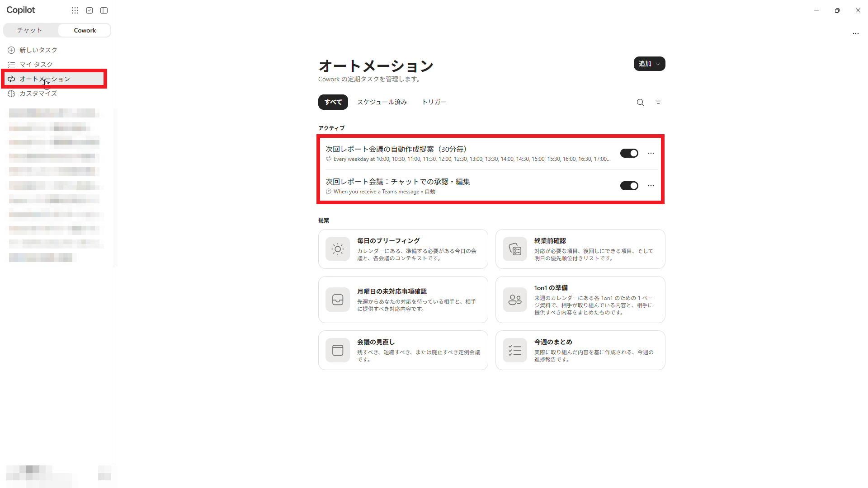
Task: Select the トリガー tab
Action: (434, 102)
